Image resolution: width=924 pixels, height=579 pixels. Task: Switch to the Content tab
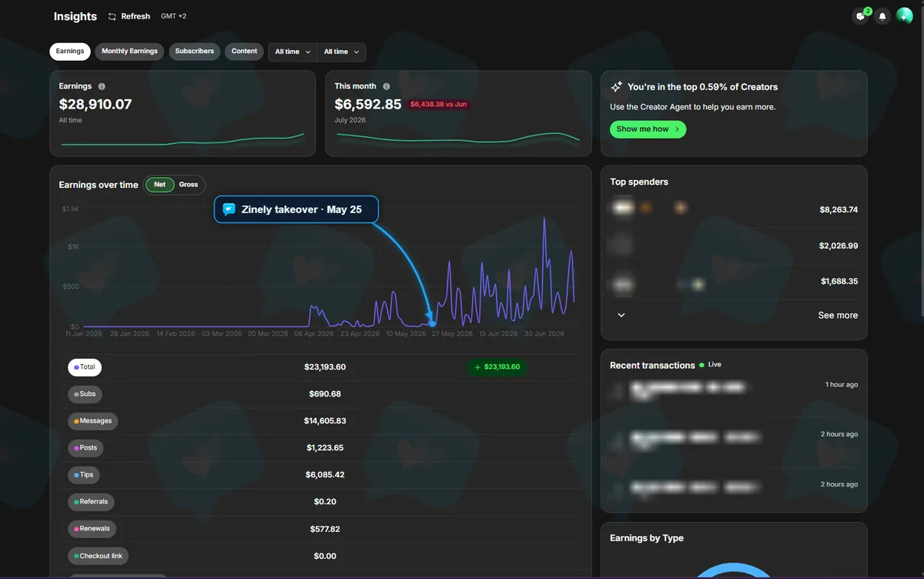click(x=244, y=52)
